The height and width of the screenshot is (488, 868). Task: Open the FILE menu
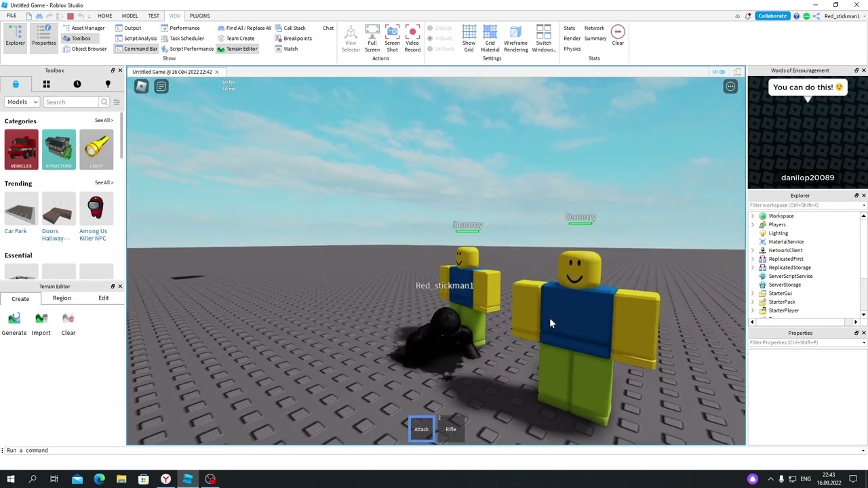tap(12, 16)
